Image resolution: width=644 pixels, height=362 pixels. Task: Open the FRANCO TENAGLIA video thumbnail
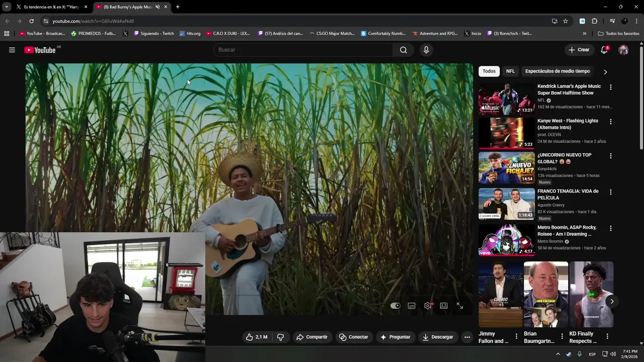tap(507, 204)
